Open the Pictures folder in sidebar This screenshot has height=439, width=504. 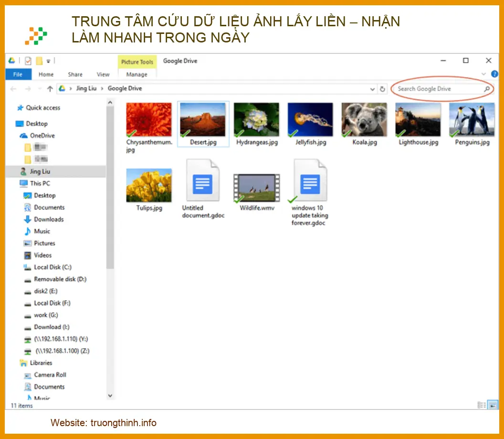click(39, 243)
